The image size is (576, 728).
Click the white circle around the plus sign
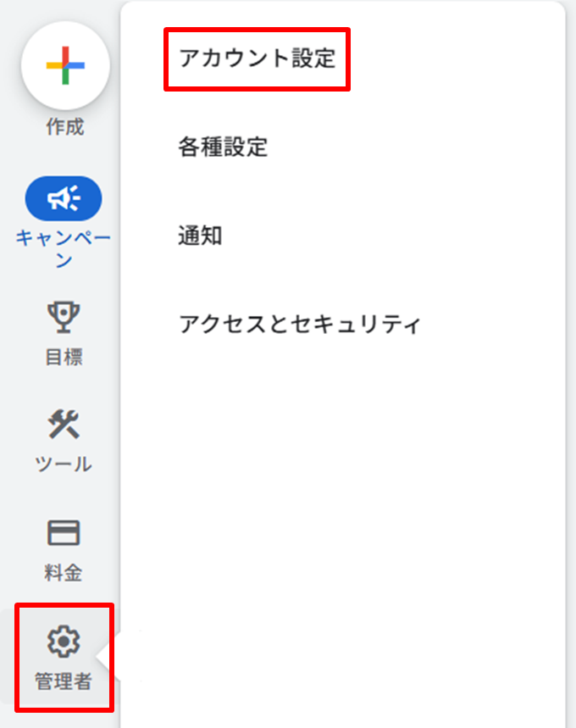[x=65, y=65]
